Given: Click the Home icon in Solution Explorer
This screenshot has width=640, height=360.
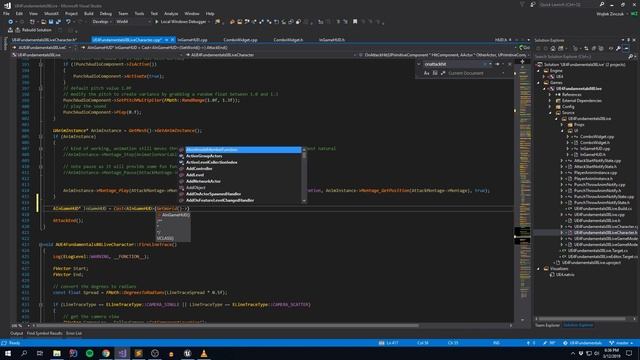Looking at the screenshot, I should click(553, 49).
